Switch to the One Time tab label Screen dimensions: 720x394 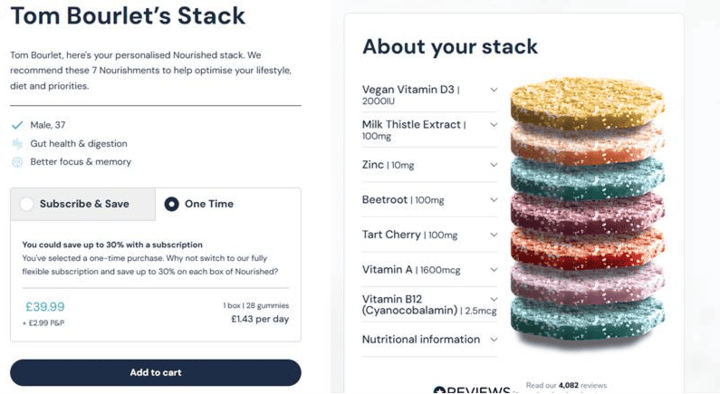coord(209,204)
